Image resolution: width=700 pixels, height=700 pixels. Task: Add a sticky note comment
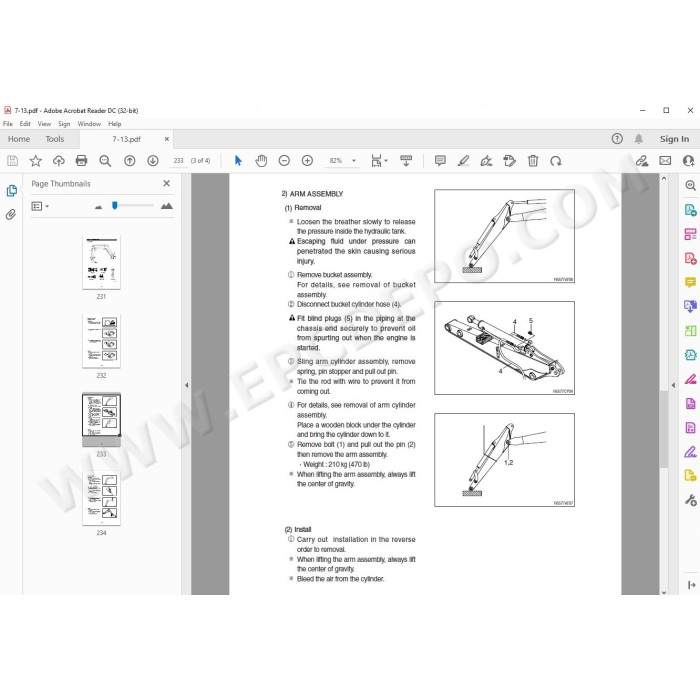tap(440, 161)
